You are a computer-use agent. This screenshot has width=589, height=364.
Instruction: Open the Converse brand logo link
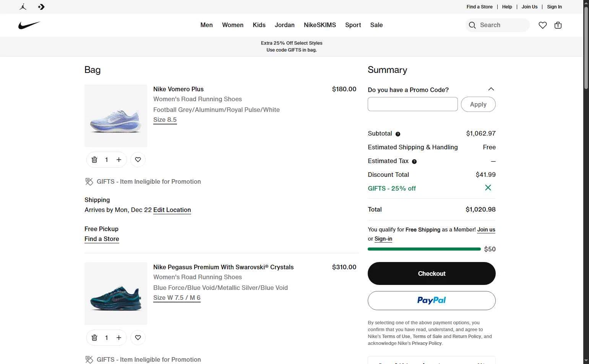coord(41,6)
